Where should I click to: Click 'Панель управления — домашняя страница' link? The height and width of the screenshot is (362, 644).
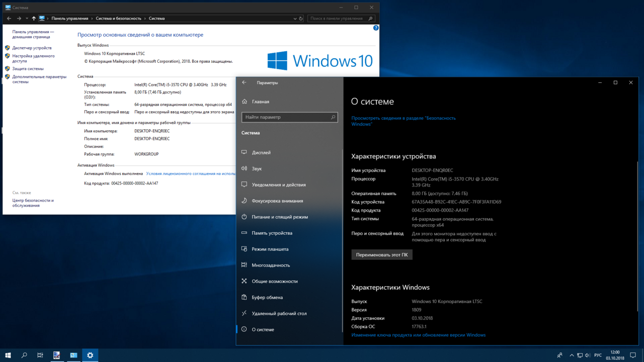pos(33,34)
